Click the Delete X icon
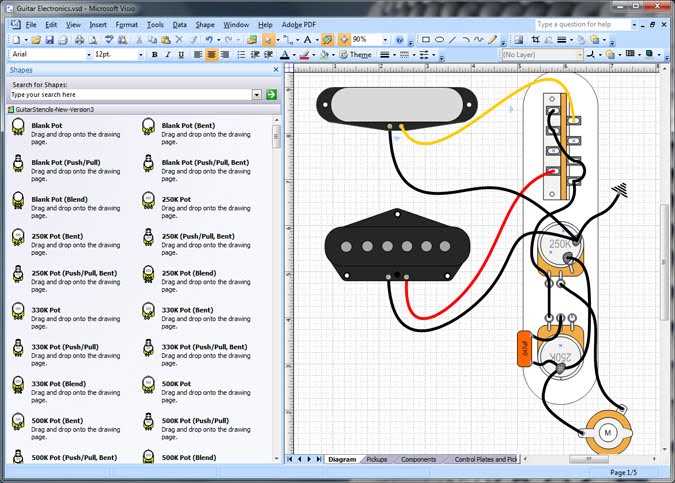This screenshot has width=675, height=483. (x=180, y=40)
